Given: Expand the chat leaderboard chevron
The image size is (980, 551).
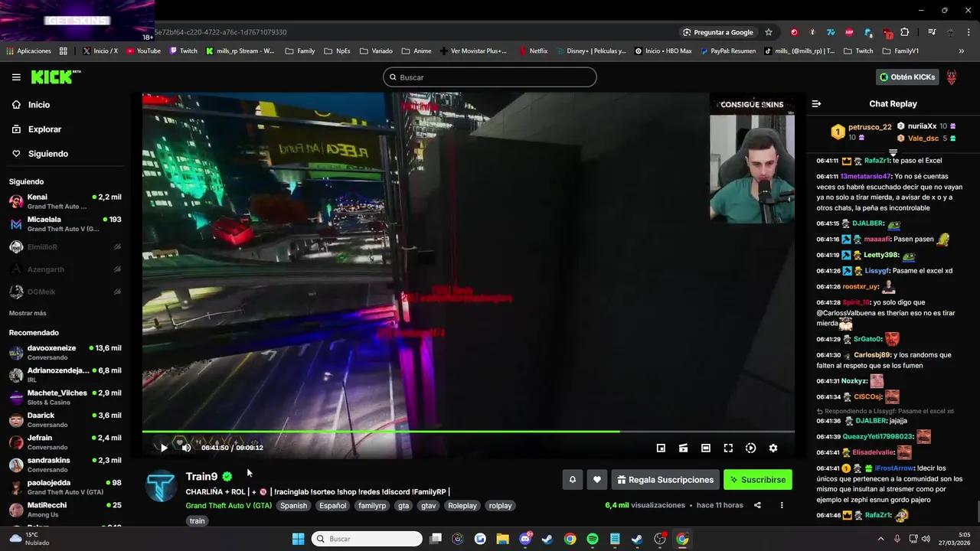Looking at the screenshot, I should pos(893,154).
